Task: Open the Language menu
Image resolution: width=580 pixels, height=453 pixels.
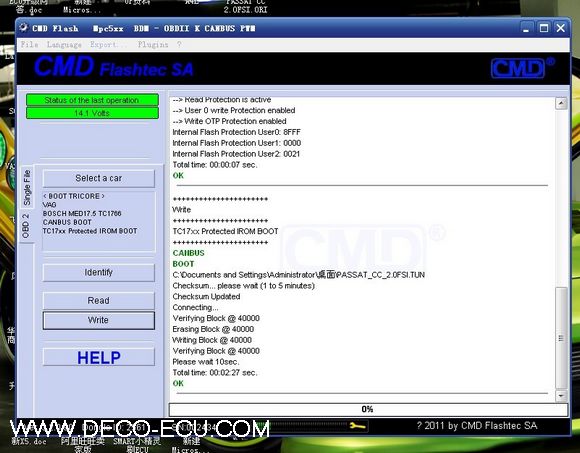Action: point(64,45)
